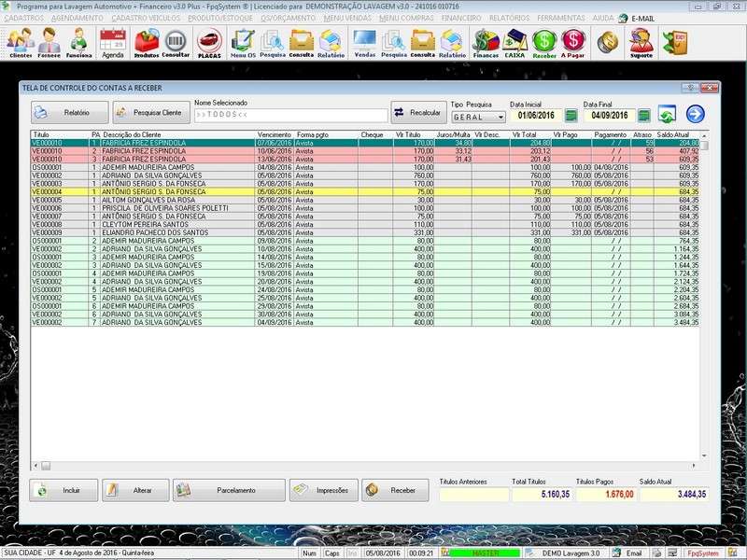
Task: Open the FINANCEIRO menu
Action: tap(461, 18)
